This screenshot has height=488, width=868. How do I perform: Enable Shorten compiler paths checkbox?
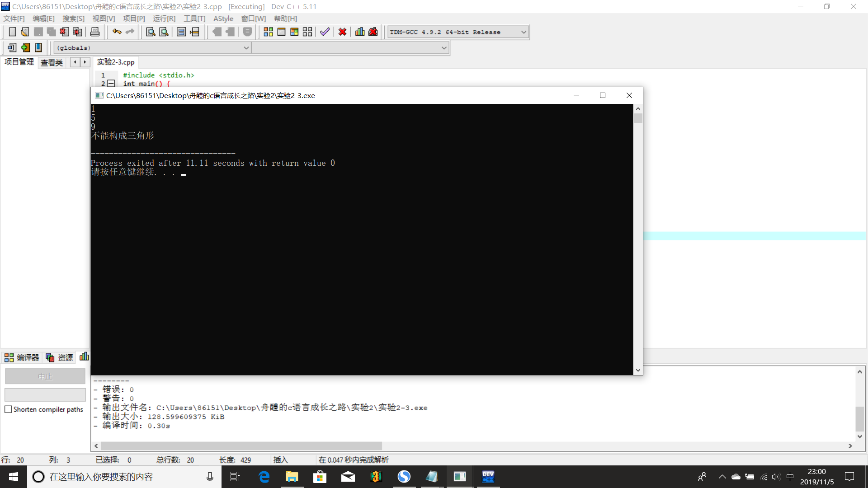click(8, 409)
